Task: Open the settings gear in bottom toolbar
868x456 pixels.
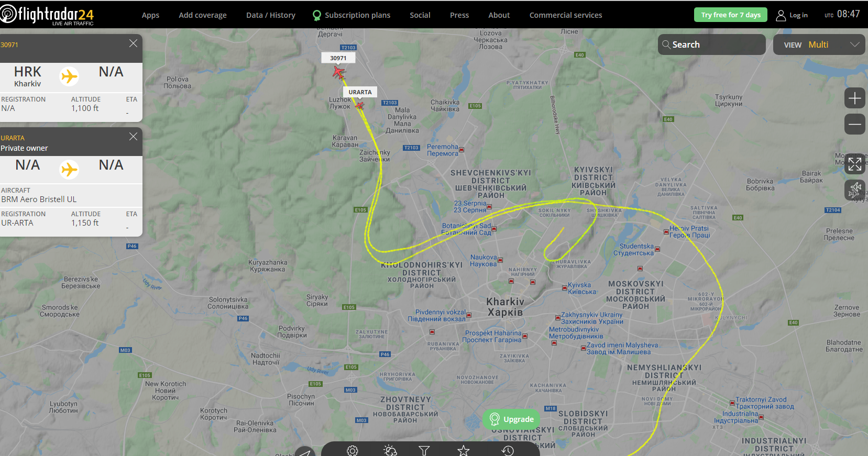Action: (353, 450)
